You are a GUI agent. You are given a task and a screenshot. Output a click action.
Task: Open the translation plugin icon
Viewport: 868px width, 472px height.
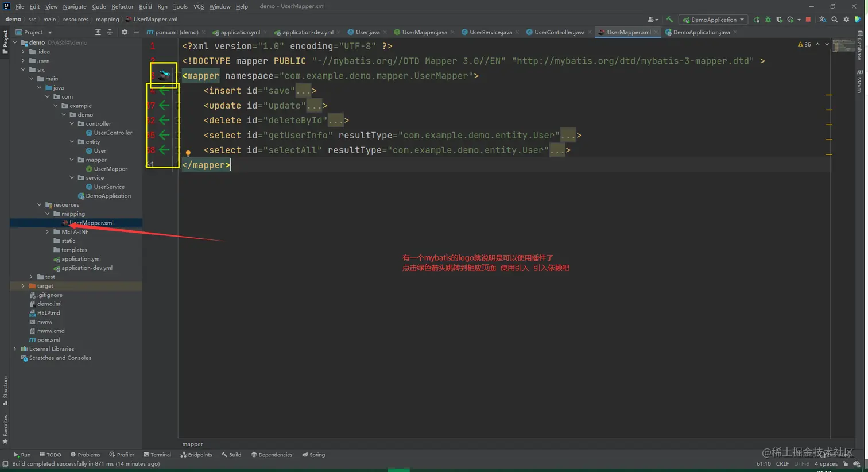pyautogui.click(x=823, y=20)
